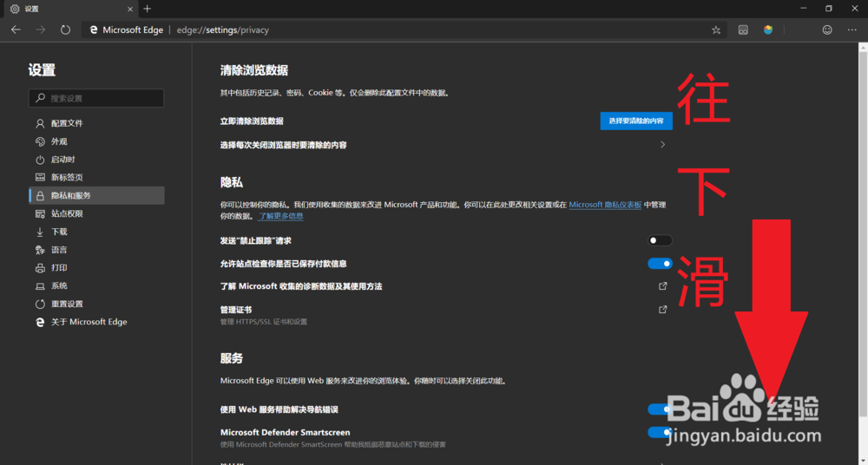Open the Edge three-dot menu
Screen dimensions: 868x465
coord(852,29)
